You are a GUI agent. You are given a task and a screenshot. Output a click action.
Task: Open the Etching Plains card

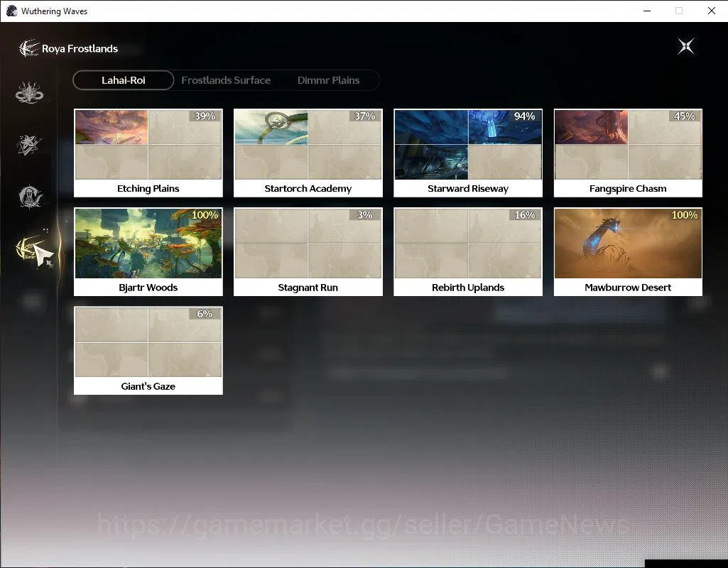148,153
